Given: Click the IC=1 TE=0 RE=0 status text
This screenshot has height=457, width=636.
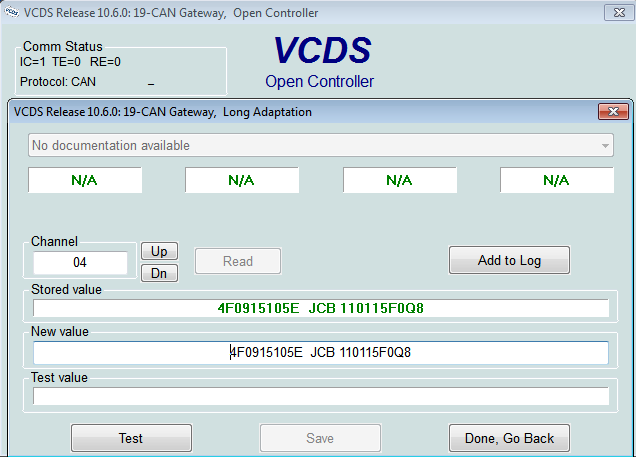Looking at the screenshot, I should click(x=70, y=62).
